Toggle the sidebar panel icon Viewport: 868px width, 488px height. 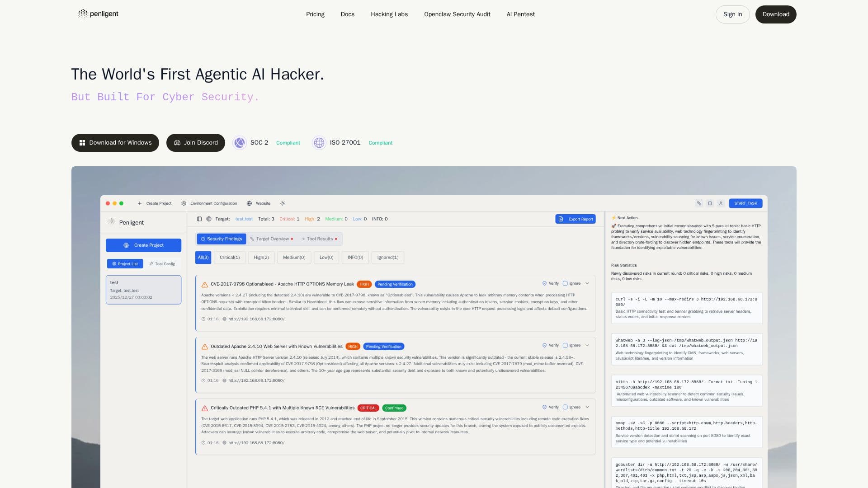199,219
